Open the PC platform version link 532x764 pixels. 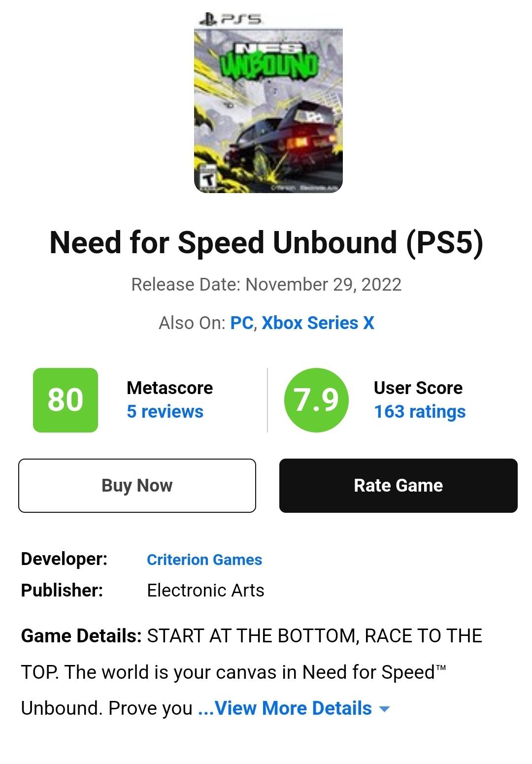tap(242, 323)
